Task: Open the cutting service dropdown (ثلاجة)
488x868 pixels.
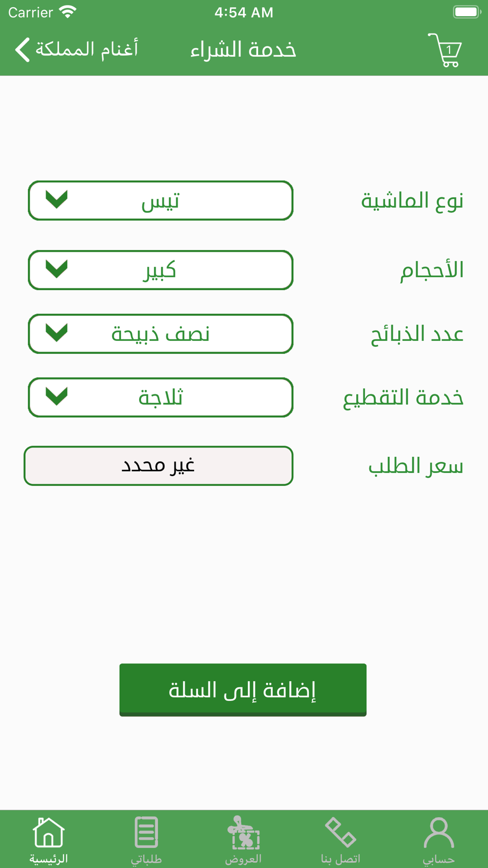Action: click(x=161, y=397)
